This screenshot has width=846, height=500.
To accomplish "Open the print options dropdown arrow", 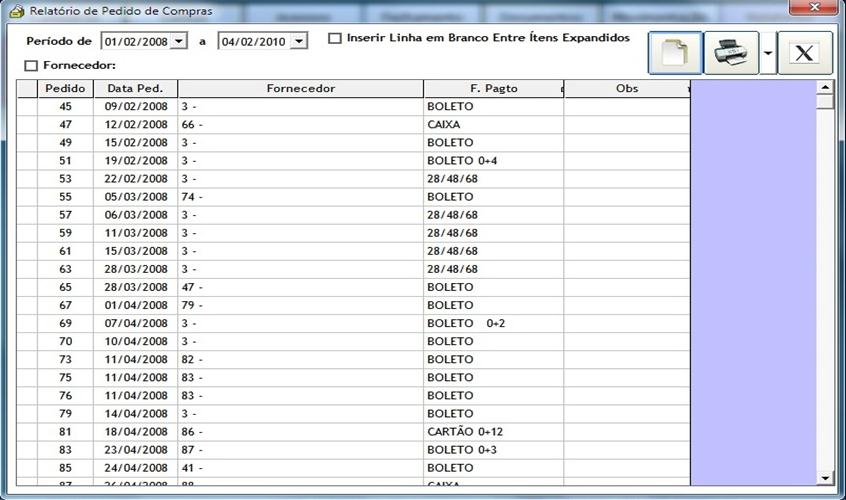I will click(x=768, y=53).
